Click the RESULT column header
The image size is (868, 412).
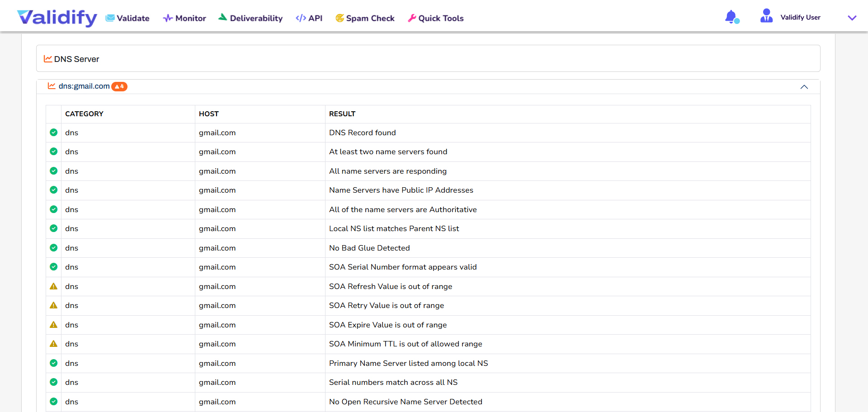342,114
